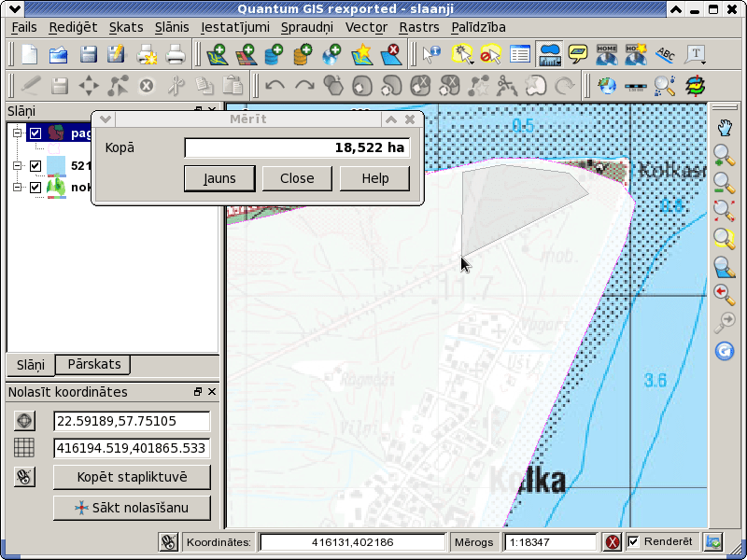
Task: Click the Sākt nolasīšanu button
Action: click(132, 508)
